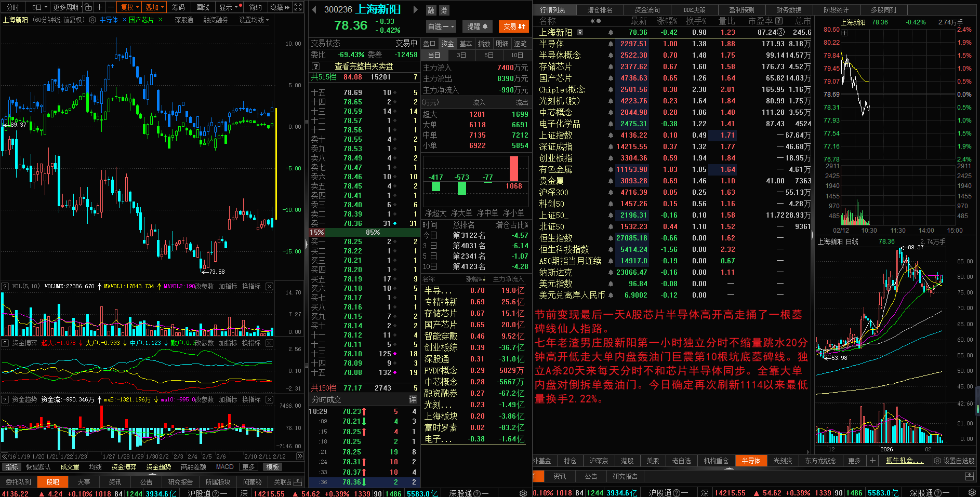Click the lock icon in chart toolbar
This screenshot has width=980, height=497.
click(x=88, y=7)
